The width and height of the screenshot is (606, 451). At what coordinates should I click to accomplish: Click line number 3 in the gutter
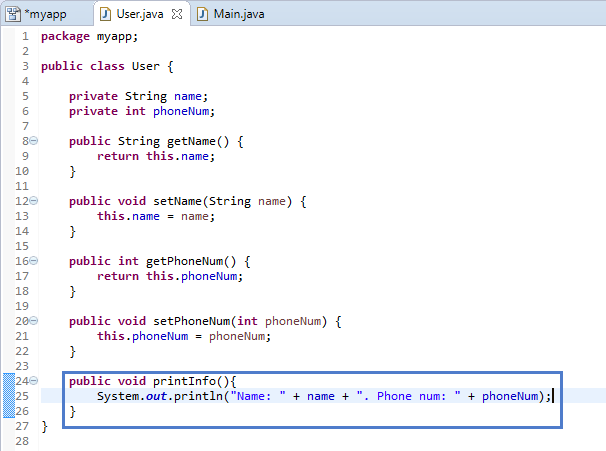[x=24, y=66]
